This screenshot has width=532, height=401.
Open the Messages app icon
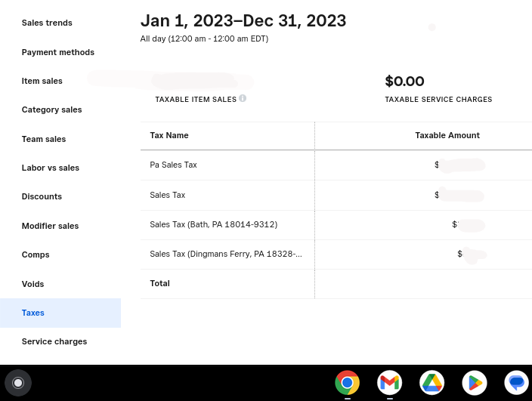(x=516, y=383)
